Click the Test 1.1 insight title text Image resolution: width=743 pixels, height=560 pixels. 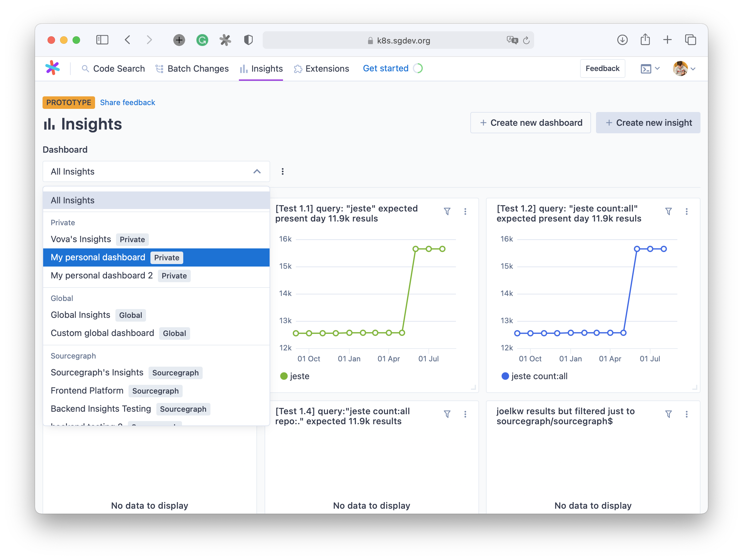pos(346,213)
